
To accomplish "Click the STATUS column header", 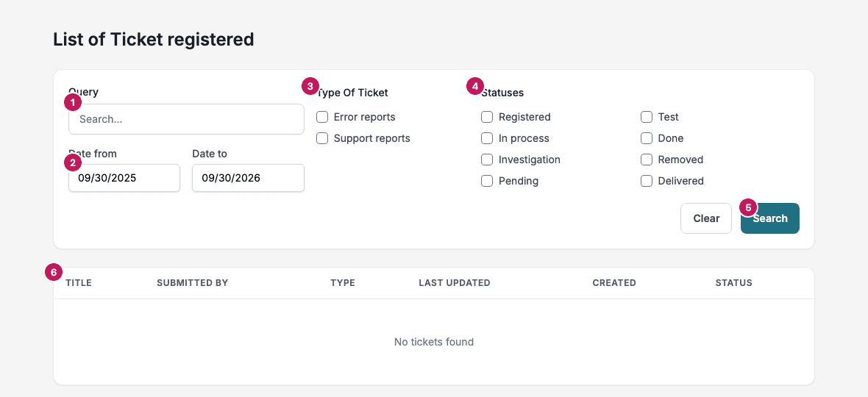I will click(734, 283).
